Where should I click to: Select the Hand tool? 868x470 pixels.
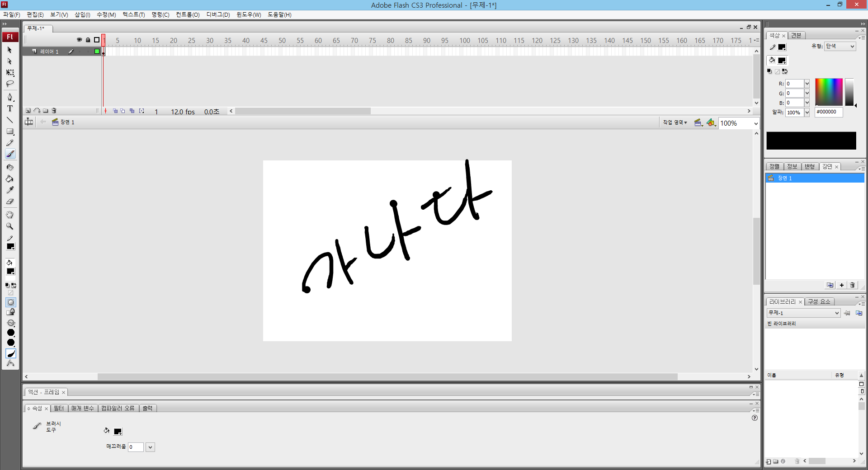pyautogui.click(x=10, y=215)
